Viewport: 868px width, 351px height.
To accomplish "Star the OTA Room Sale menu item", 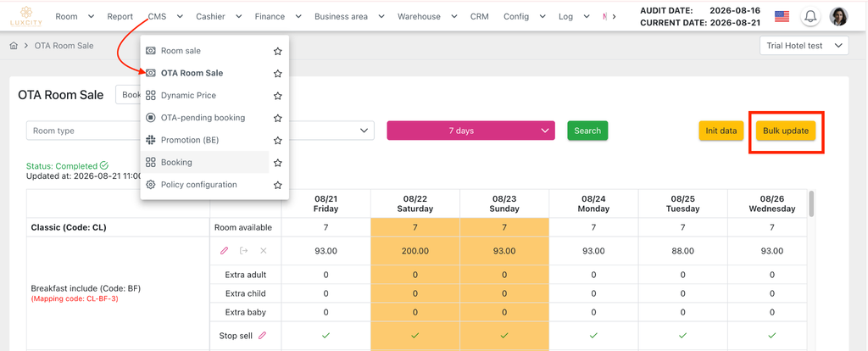I will (278, 73).
